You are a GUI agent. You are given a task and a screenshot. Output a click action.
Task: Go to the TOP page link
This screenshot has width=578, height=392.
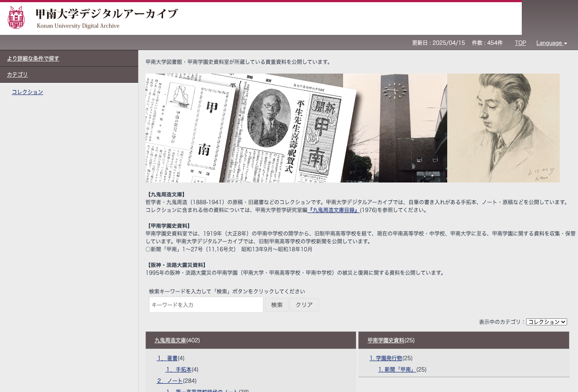pos(520,43)
